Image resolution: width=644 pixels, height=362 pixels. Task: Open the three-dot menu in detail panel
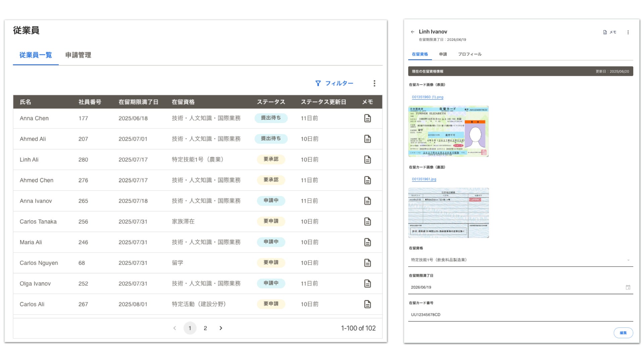point(628,32)
